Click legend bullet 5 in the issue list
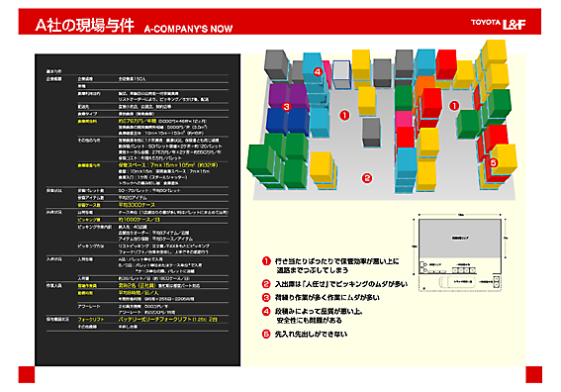Viewport: 561px width, 392px height. tap(266, 334)
